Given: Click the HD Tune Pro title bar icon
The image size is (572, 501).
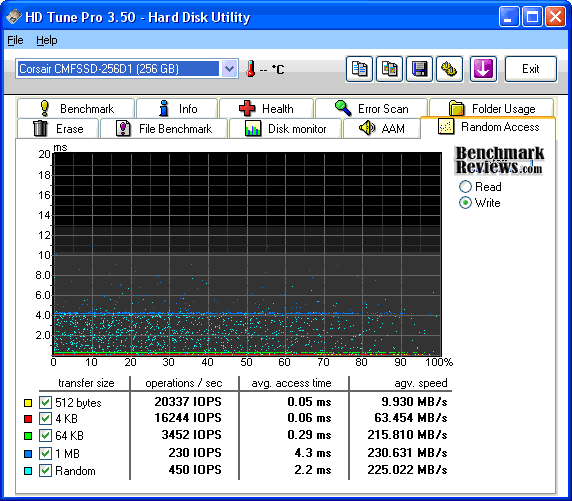Looking at the screenshot, I should (13, 17).
